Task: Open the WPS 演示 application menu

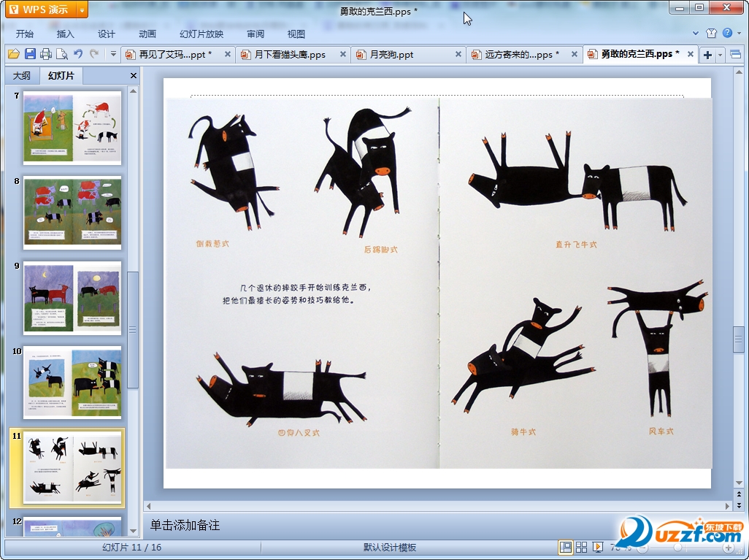Action: pos(41,9)
